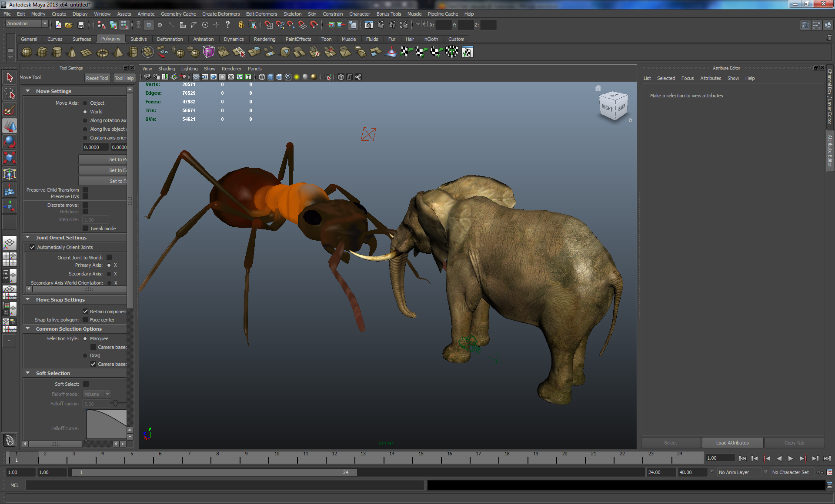Adjust the Falloff radius slider

115,404
